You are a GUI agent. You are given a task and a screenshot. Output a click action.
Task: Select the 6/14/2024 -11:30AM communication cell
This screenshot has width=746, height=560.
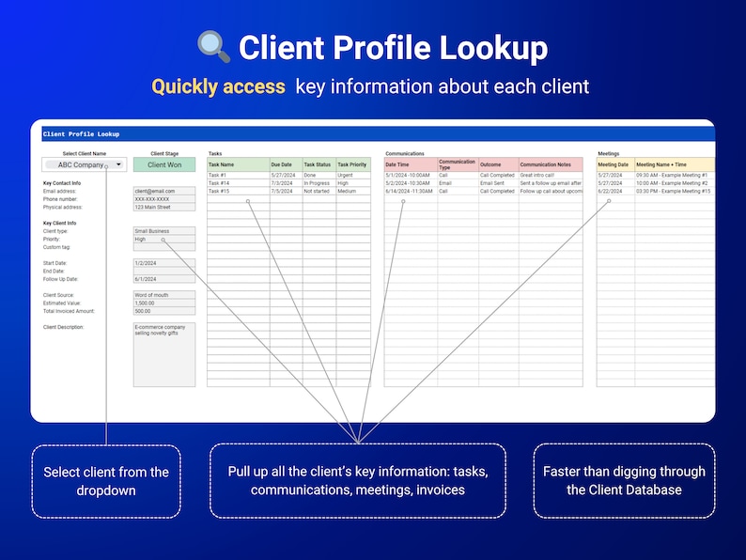click(411, 191)
